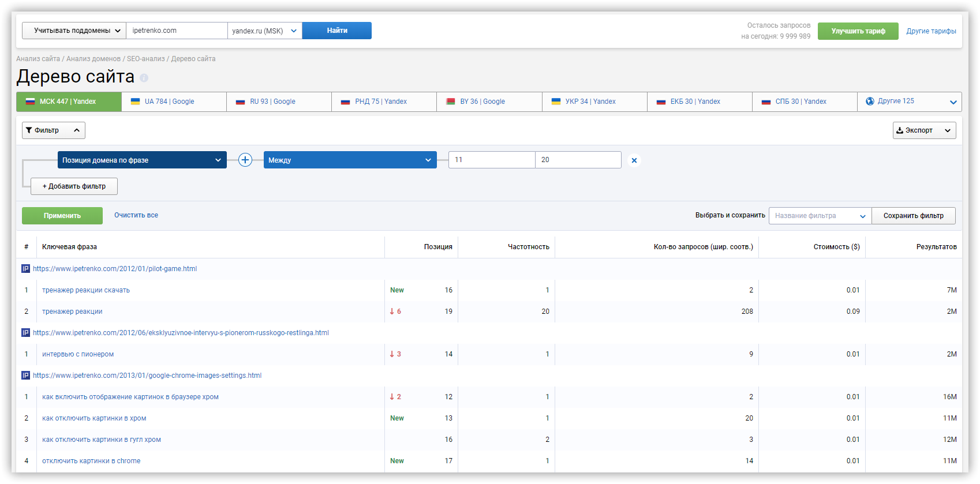
Task: Sort by the Частотность column header
Action: pyautogui.click(x=529, y=247)
